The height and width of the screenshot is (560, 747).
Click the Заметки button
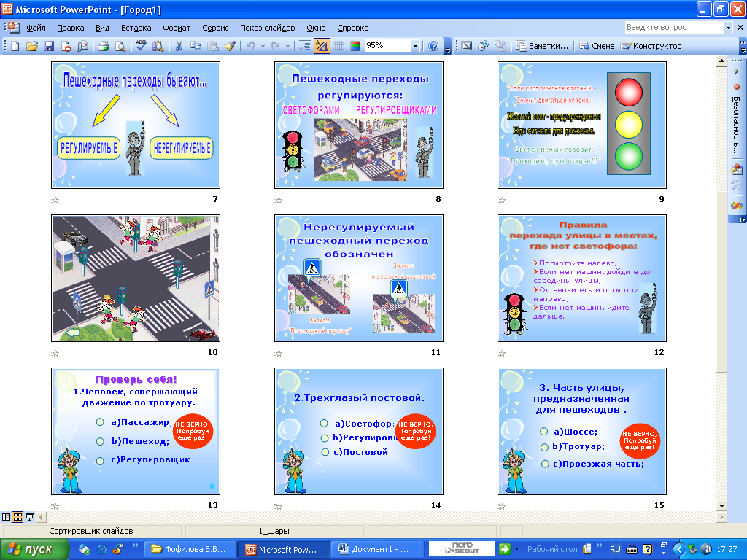[543, 46]
